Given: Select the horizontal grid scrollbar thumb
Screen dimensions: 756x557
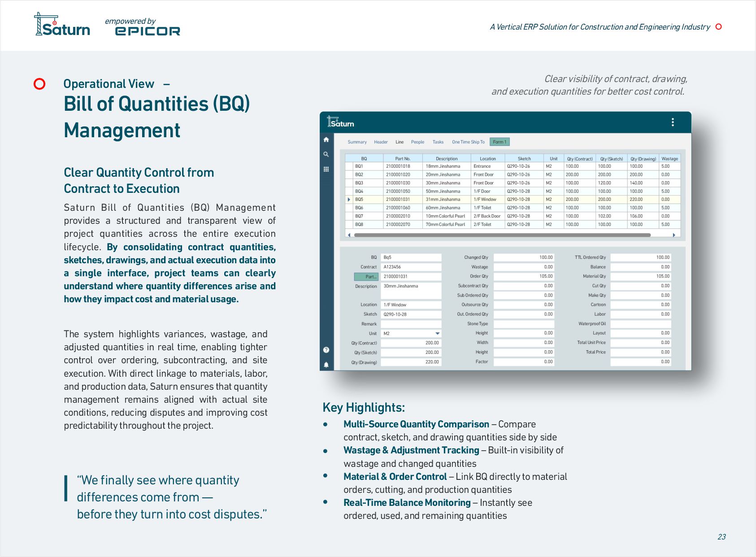Looking at the screenshot, I should click(502, 235).
